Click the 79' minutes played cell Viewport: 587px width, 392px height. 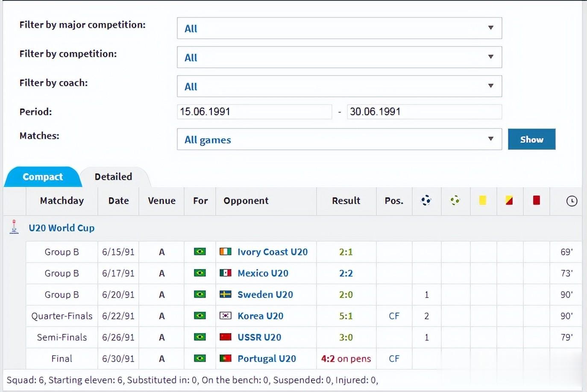click(566, 337)
